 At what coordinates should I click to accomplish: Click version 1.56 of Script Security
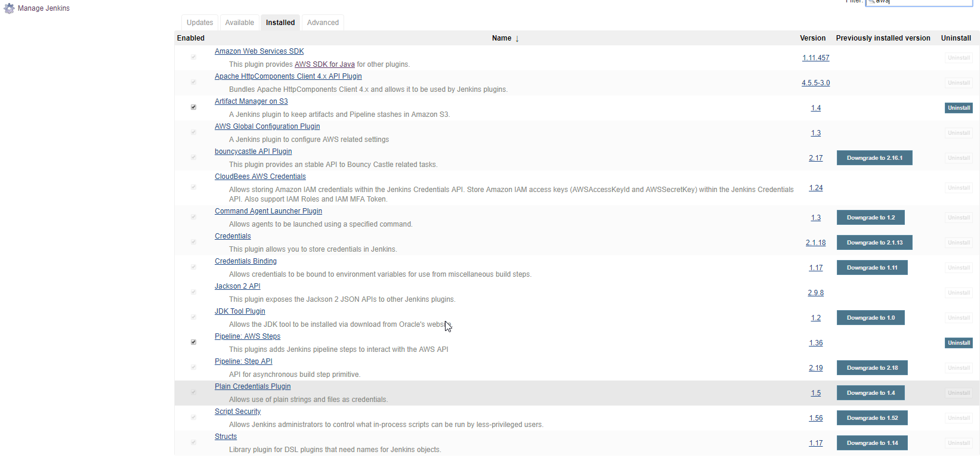[815, 418]
